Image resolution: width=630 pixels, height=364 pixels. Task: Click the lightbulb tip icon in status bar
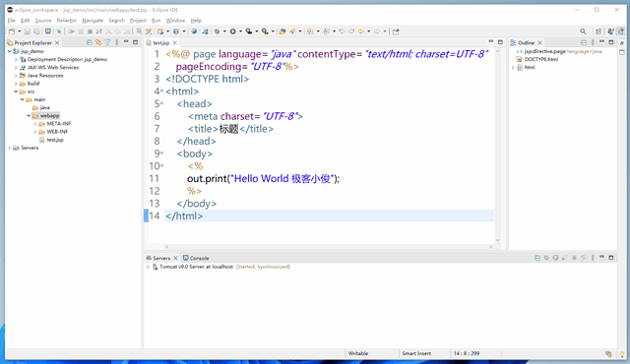pos(622,354)
